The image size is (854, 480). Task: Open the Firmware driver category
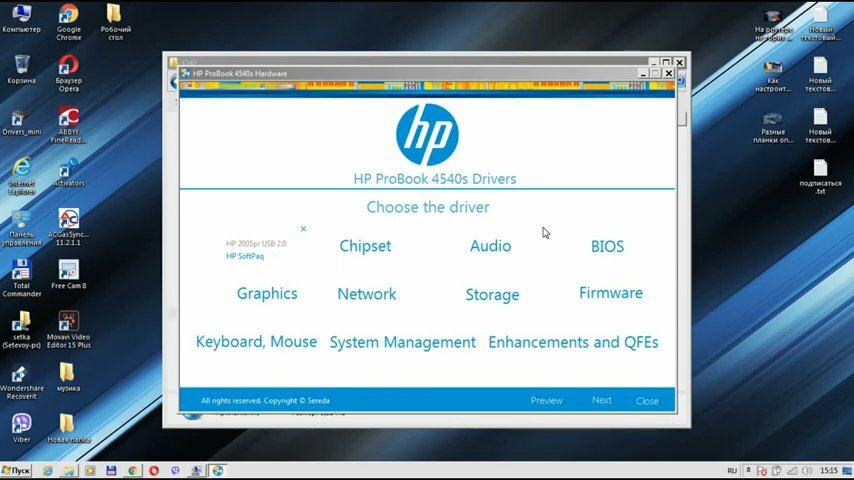611,293
